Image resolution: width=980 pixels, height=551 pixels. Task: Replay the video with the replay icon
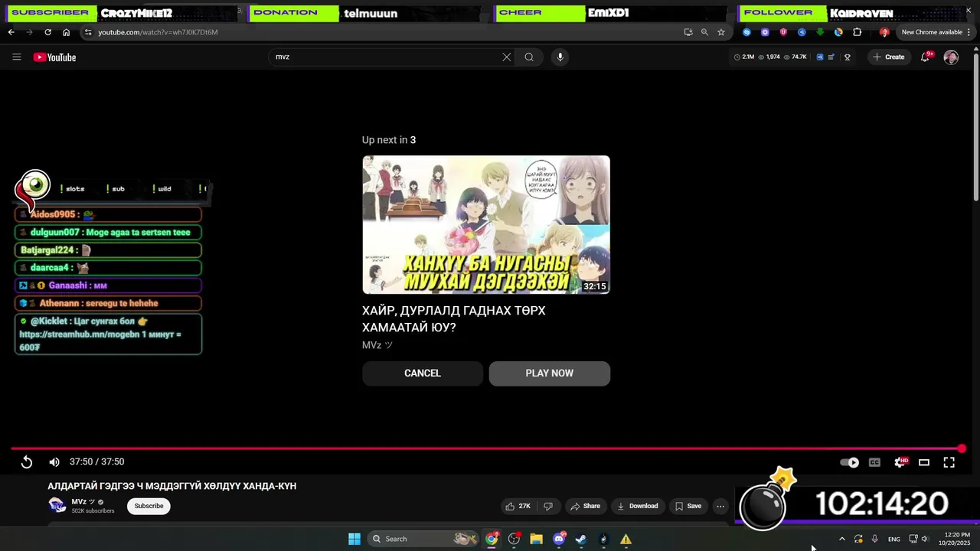click(x=26, y=462)
